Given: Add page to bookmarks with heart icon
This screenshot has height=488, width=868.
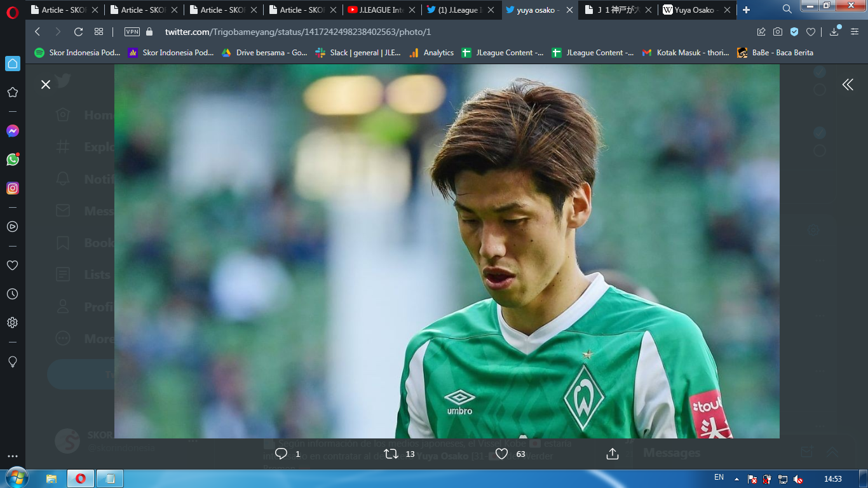Looking at the screenshot, I should pyautogui.click(x=811, y=32).
